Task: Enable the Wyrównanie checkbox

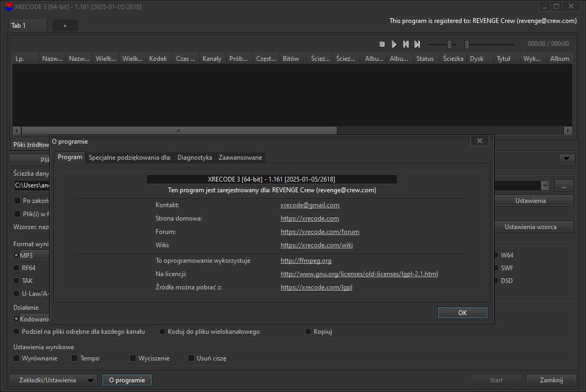Action: tap(17, 358)
